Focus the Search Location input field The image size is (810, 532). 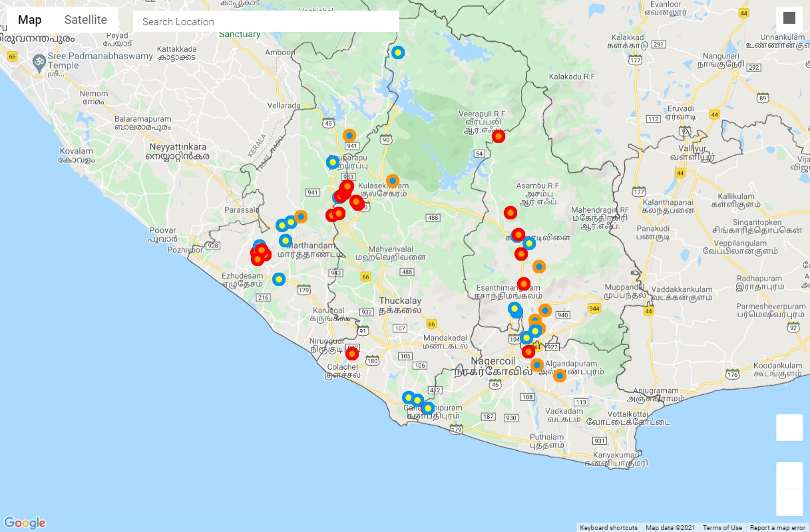coord(266,21)
